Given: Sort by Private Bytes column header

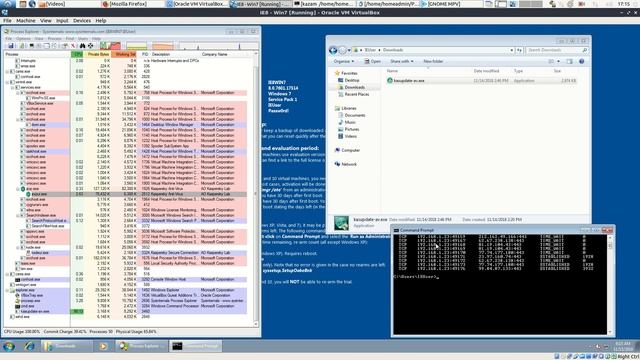Looking at the screenshot, I should tap(97, 54).
